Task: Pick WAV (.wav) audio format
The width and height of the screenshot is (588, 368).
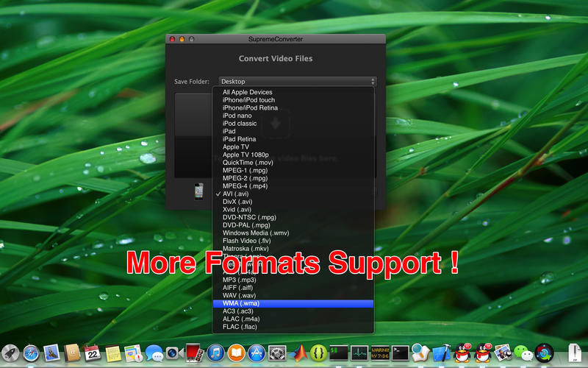Action: [293, 296]
